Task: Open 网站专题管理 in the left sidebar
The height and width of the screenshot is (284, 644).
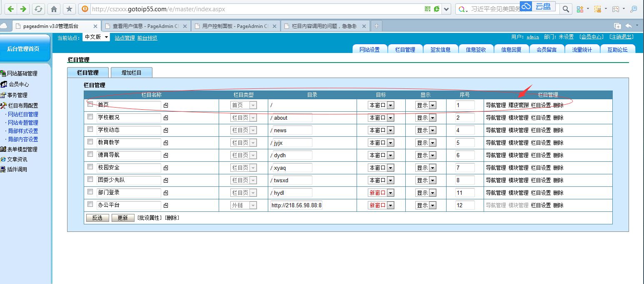Action: coord(23,123)
